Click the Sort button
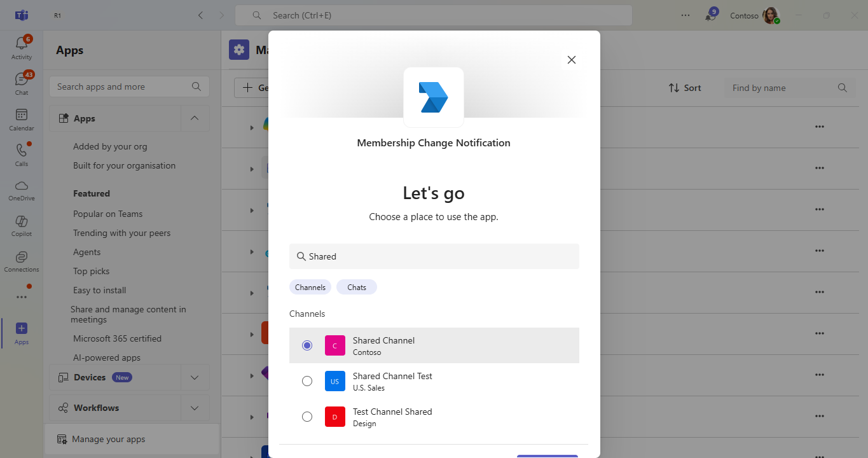868x458 pixels. tap(685, 88)
